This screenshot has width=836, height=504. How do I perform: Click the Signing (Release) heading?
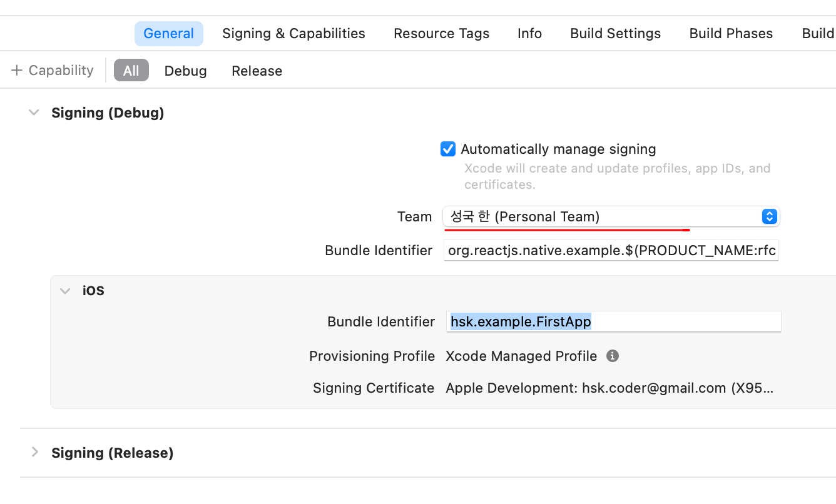point(112,453)
